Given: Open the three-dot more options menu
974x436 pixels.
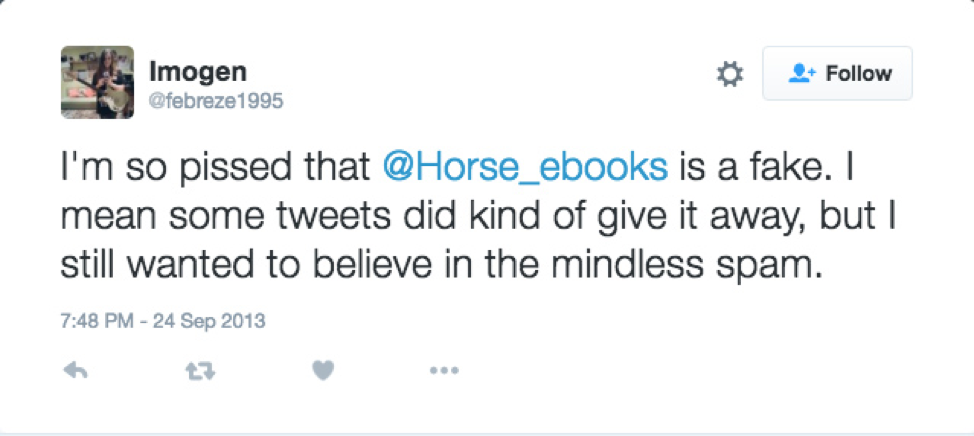Looking at the screenshot, I should [x=444, y=371].
